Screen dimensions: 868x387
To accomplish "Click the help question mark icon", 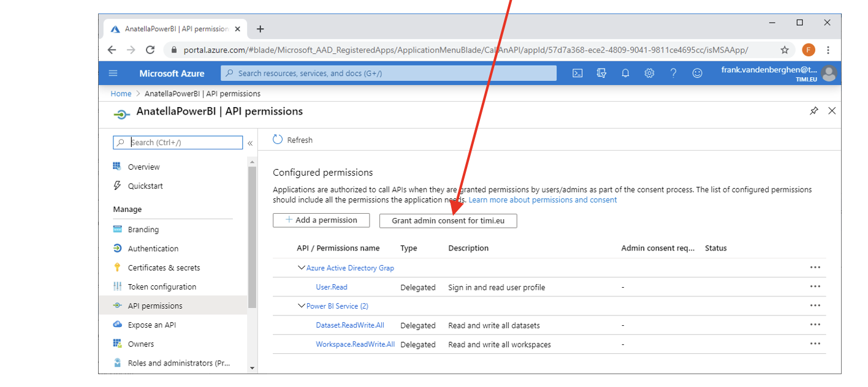I will (x=673, y=73).
